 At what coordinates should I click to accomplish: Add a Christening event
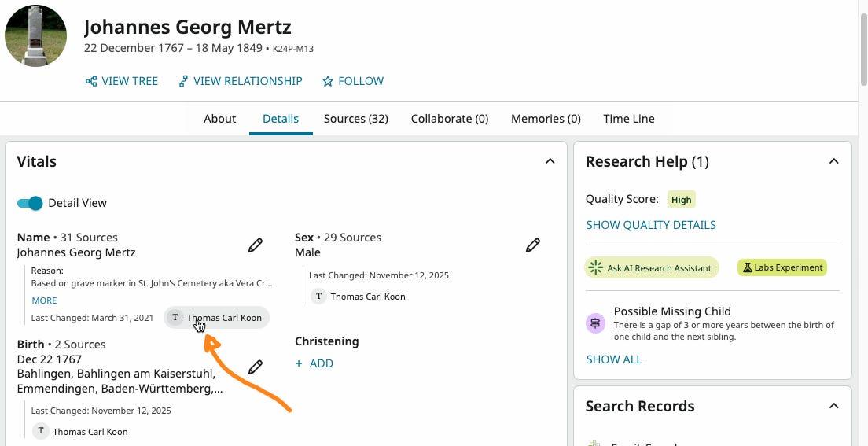pyautogui.click(x=314, y=363)
